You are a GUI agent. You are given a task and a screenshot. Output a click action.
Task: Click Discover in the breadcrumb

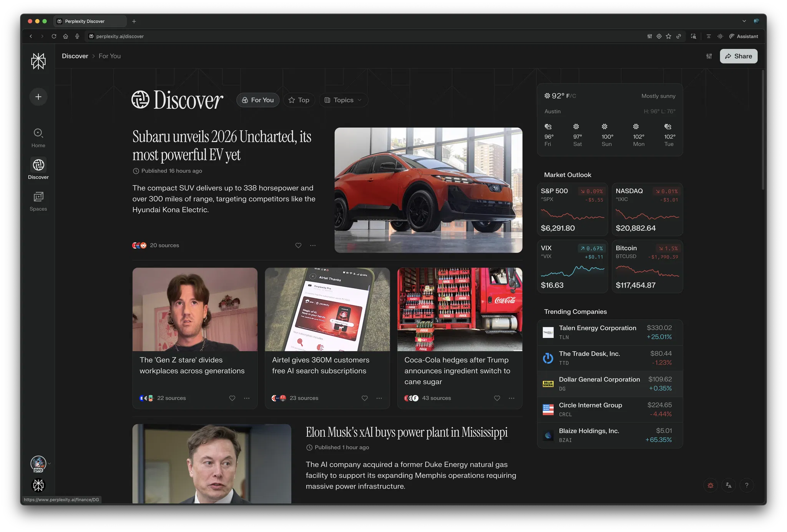75,56
